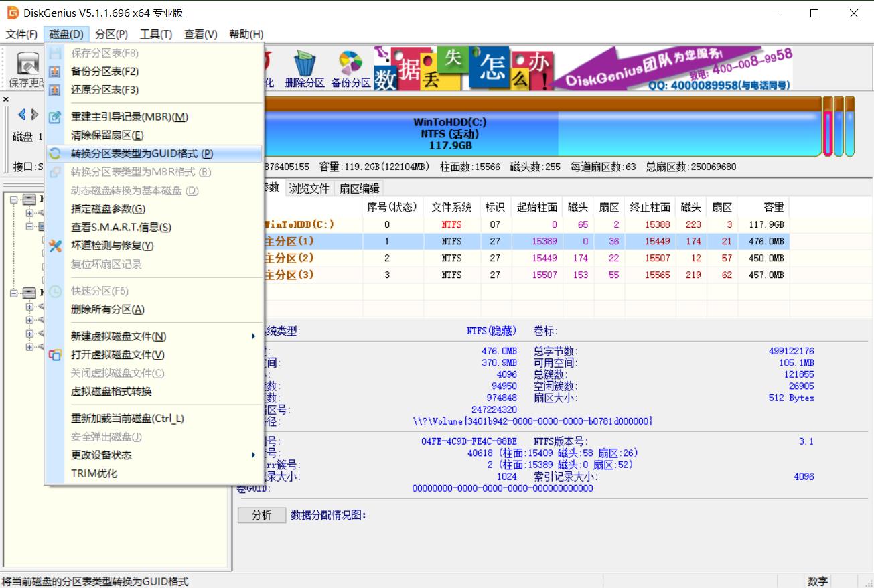Click the 分析 button
This screenshot has width=874, height=588.
(x=261, y=515)
